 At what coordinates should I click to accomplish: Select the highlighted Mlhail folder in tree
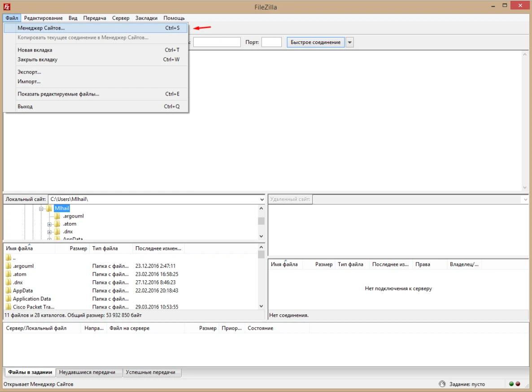(62, 208)
